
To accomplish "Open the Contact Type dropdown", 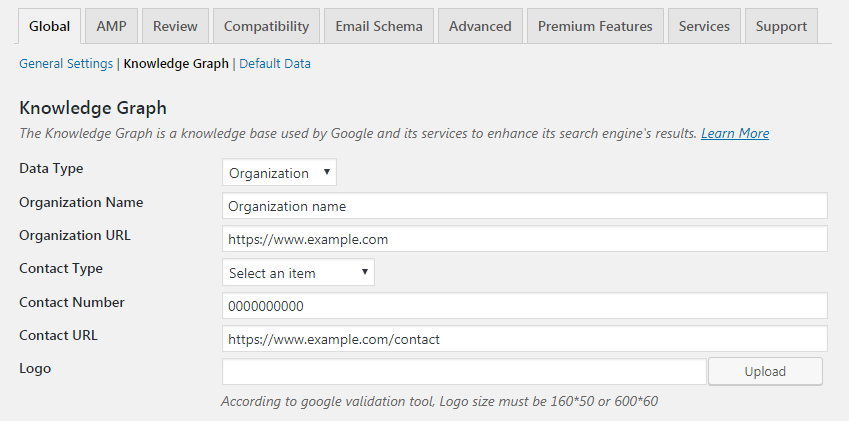I will click(298, 273).
